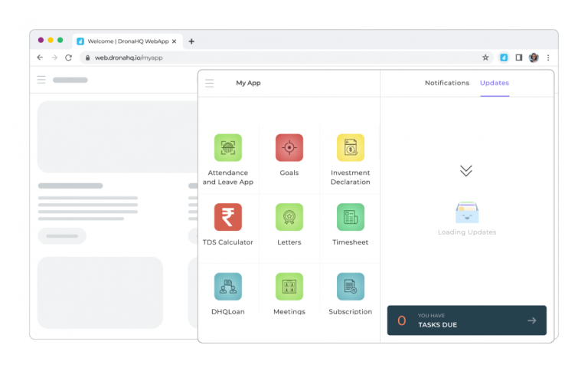Click the background page hamburger menu
Screen dimensions: 588x368
(41, 80)
